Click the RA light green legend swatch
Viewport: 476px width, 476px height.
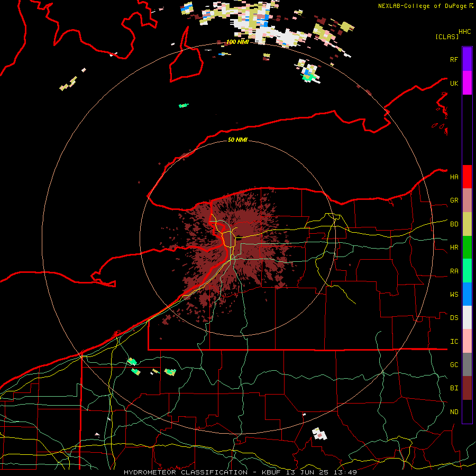467,270
